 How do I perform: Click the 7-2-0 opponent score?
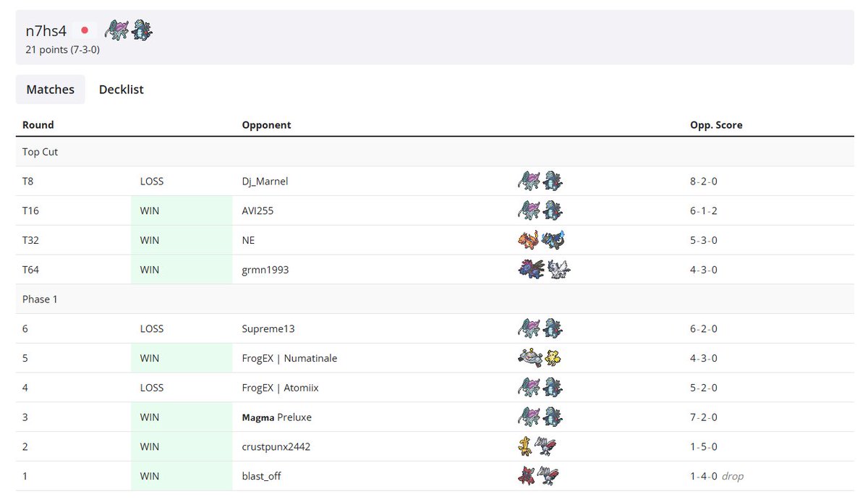[x=704, y=417]
